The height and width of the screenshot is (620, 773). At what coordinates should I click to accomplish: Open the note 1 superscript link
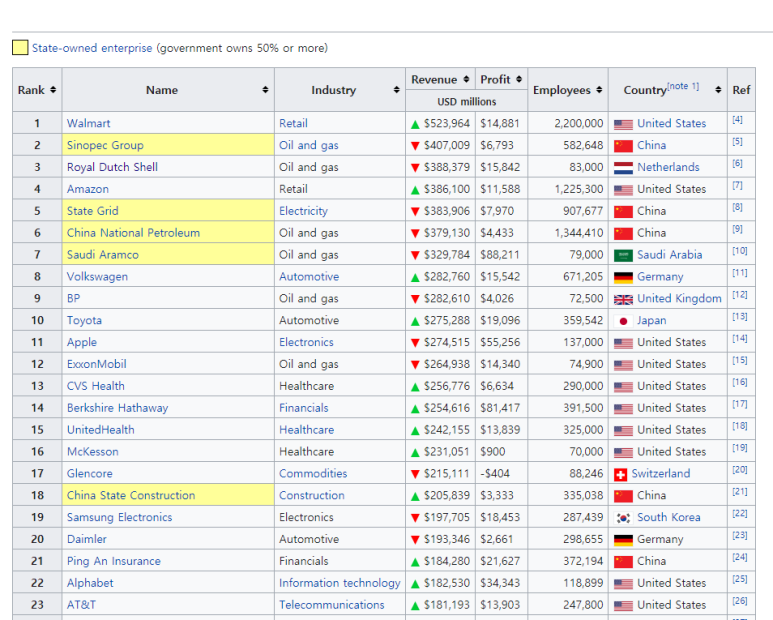683,86
